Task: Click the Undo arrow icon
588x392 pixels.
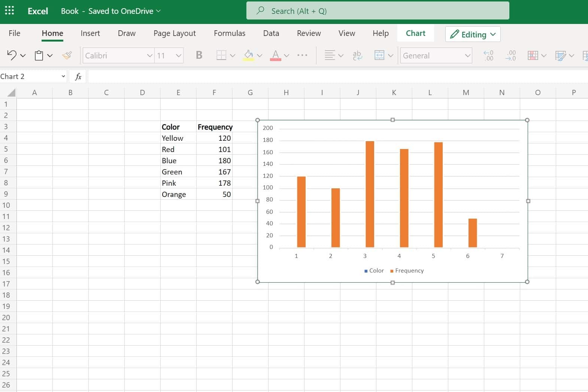Action: click(x=12, y=55)
